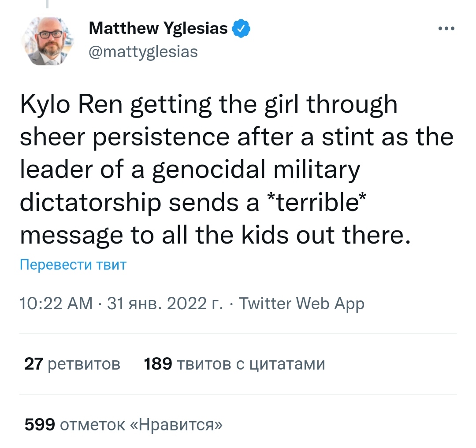
Task: Click the thread connector line above avatar
Action: click(x=47, y=4)
